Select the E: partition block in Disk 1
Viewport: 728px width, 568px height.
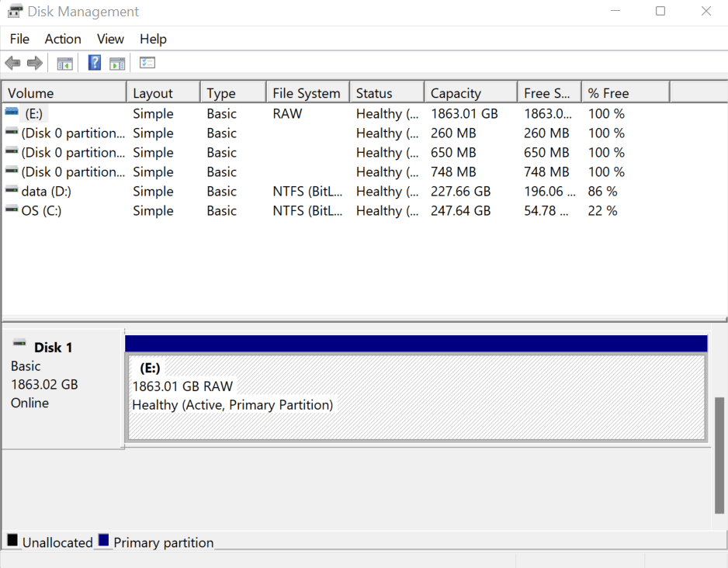point(417,398)
